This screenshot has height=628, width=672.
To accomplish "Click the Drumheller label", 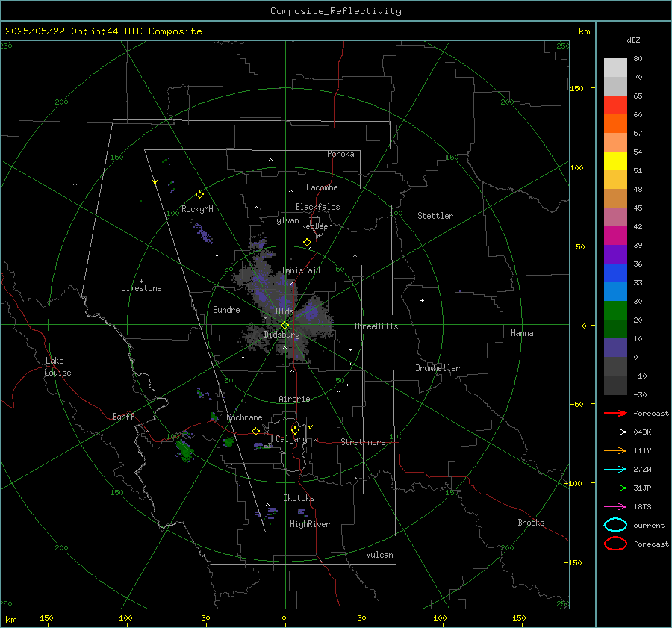I will [x=438, y=368].
